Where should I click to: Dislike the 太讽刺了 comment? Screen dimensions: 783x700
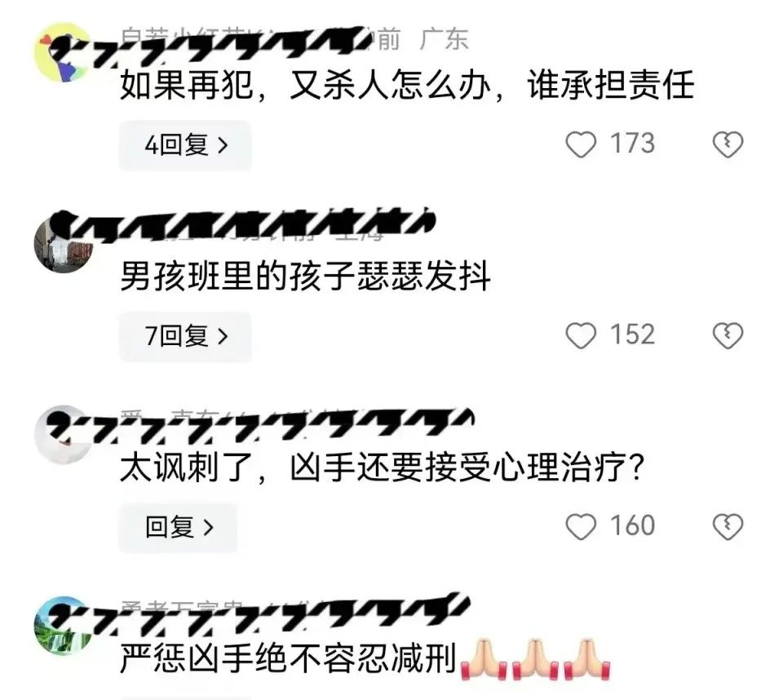[x=728, y=526]
